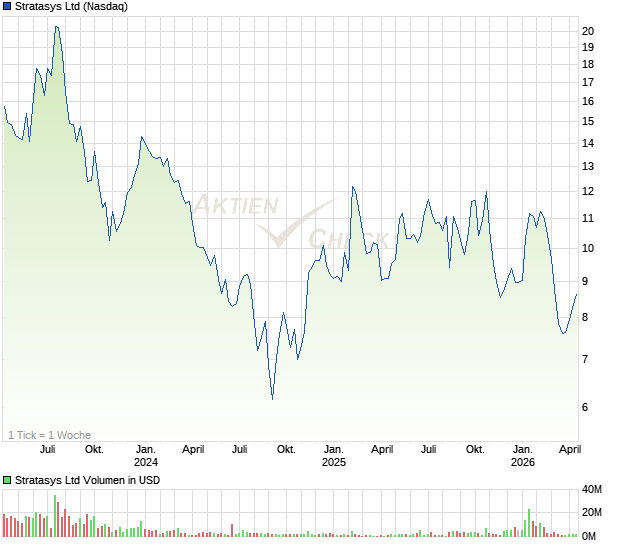The image size is (620, 546).
Task: Select the 'Stratasys Ltd Volumen in USD' label
Action: [87, 481]
